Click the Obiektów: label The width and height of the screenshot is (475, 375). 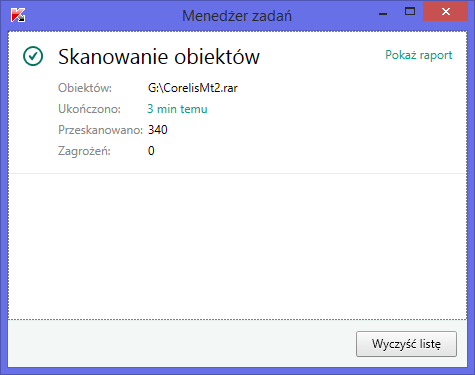[x=85, y=88]
